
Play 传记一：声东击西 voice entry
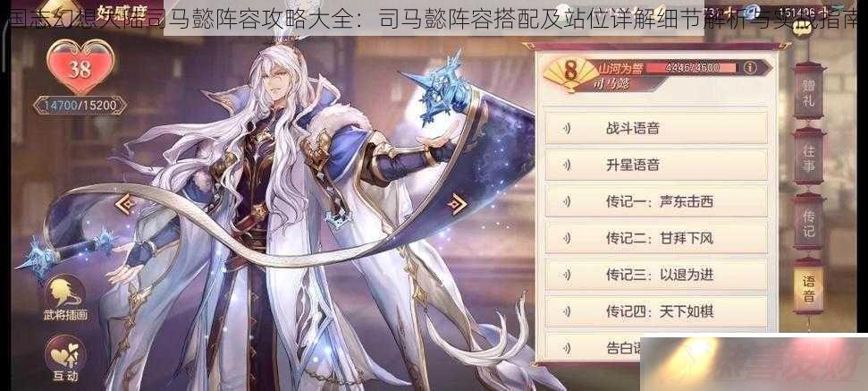point(656,201)
